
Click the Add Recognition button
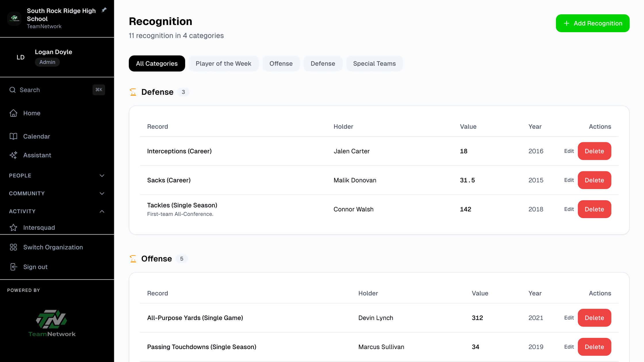coord(593,23)
